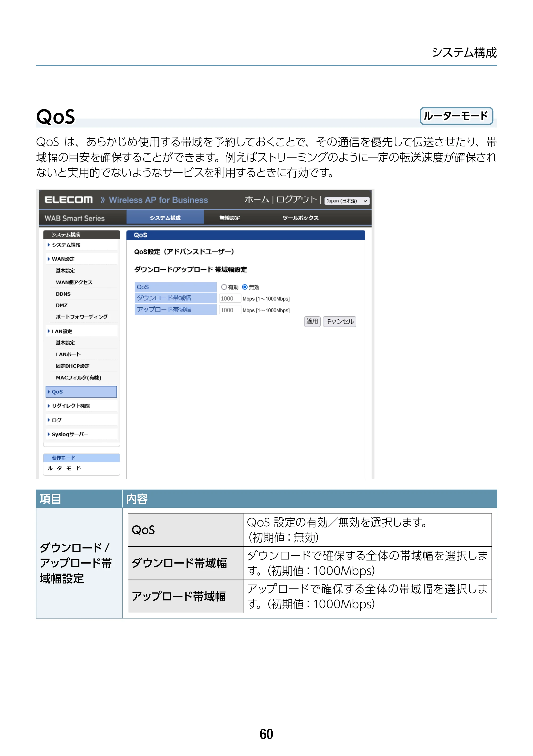Open DDNS in sidebar
Image resolution: width=533 pixels, height=756 pixels.
63,294
